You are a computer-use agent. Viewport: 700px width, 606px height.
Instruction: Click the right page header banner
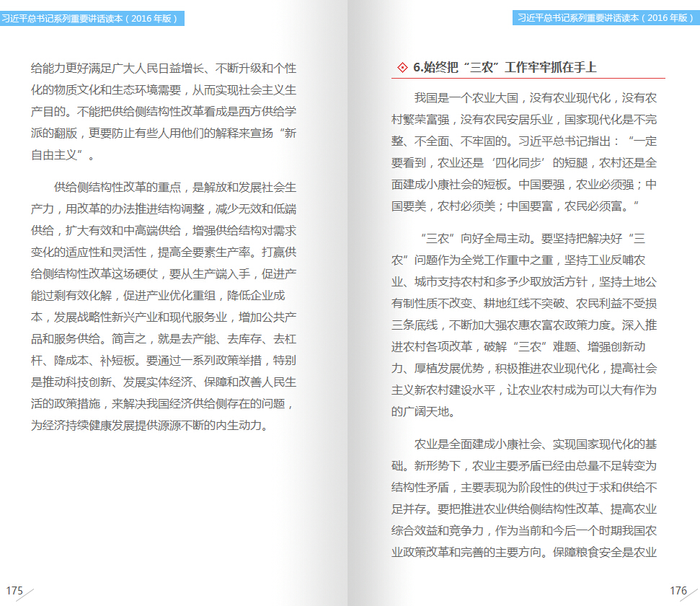(606, 18)
